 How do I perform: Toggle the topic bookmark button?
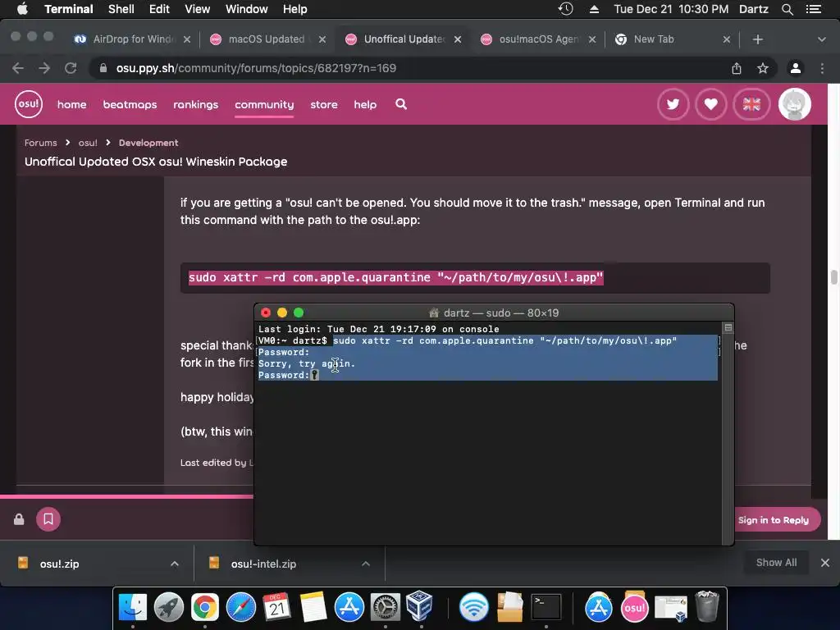point(48,519)
